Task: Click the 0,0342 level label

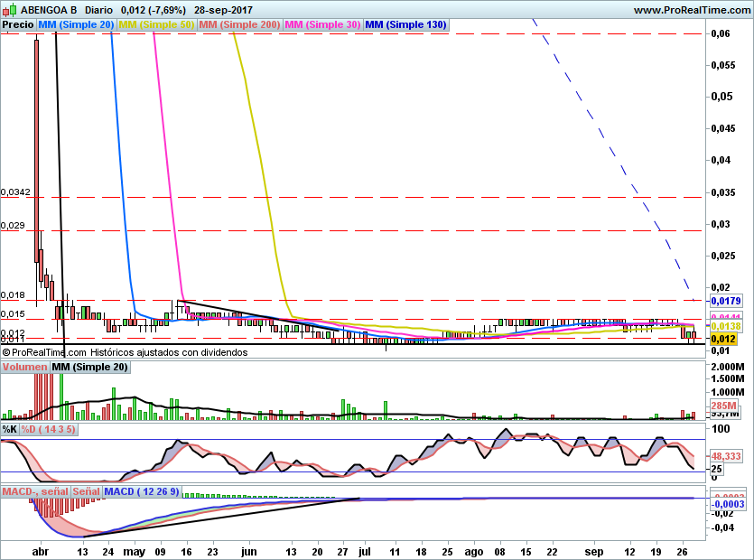Action: [15, 192]
